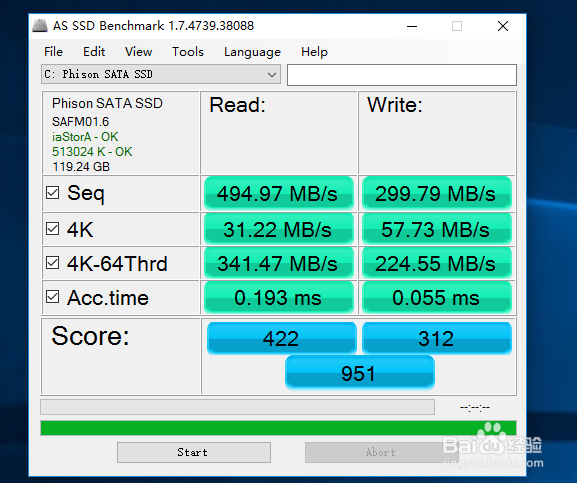Image resolution: width=577 pixels, height=483 pixels.
Task: Select the 4K-64Thrd write result 224.55 MB/s
Action: (437, 263)
